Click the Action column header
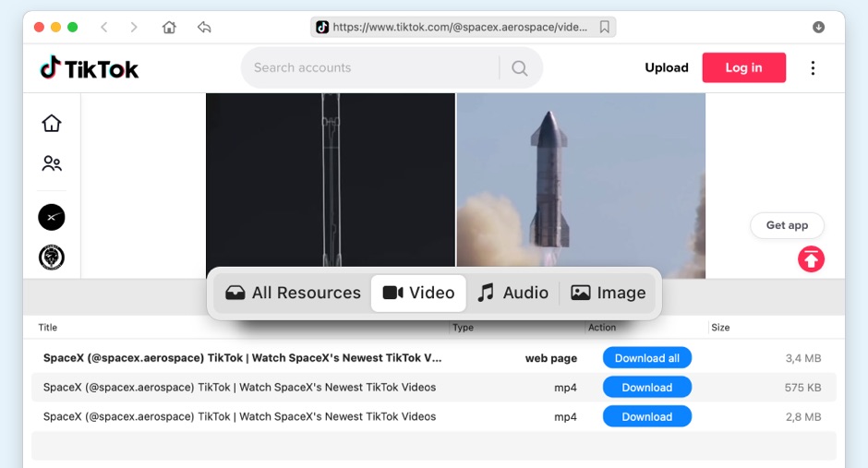Image resolution: width=868 pixels, height=468 pixels. point(602,328)
